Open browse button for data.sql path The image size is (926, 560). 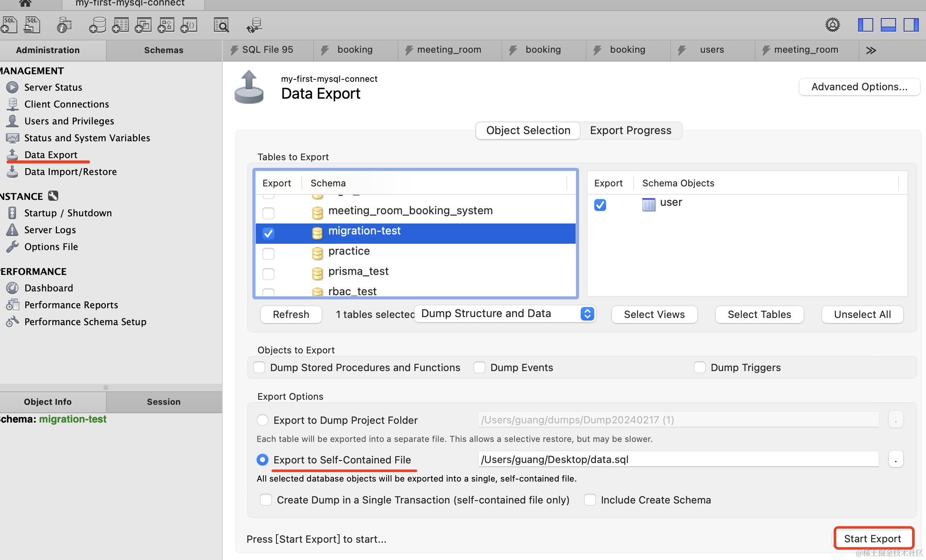[x=896, y=459]
